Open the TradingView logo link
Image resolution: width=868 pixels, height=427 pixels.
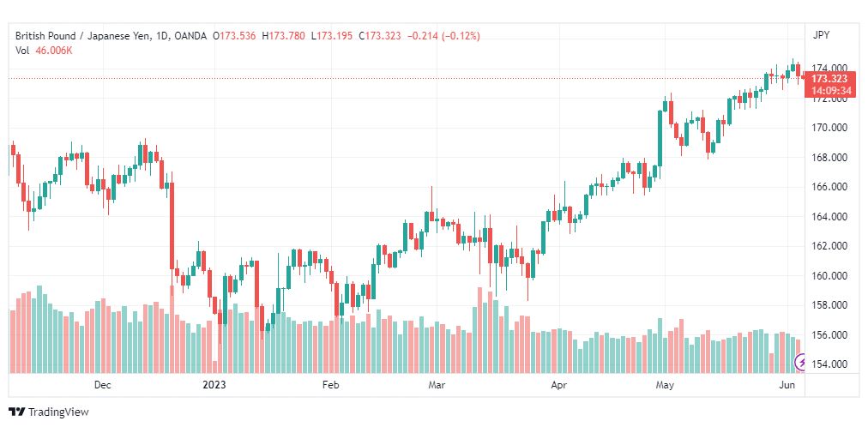click(49, 412)
